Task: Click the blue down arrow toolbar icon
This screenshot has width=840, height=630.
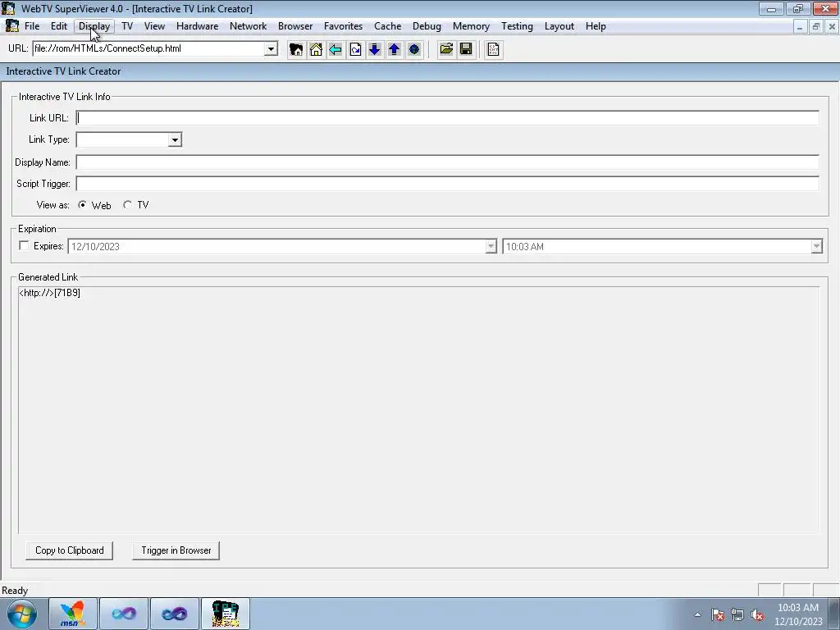Action: tap(374, 50)
